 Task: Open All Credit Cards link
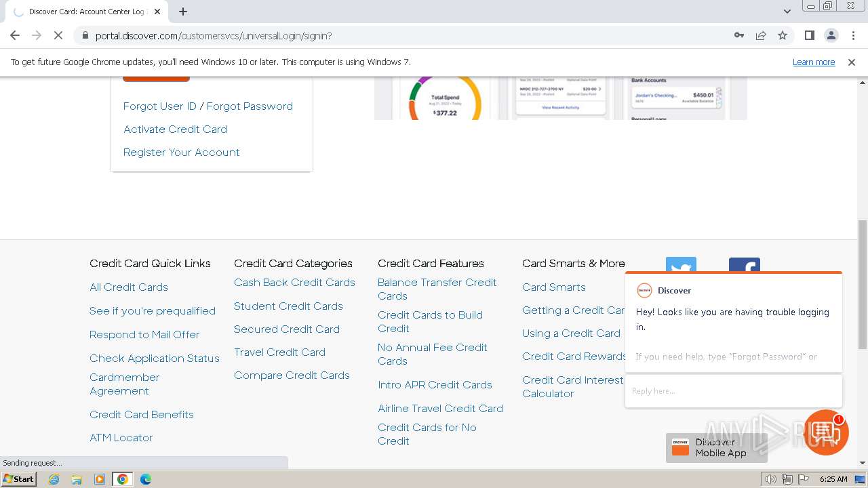(x=129, y=287)
